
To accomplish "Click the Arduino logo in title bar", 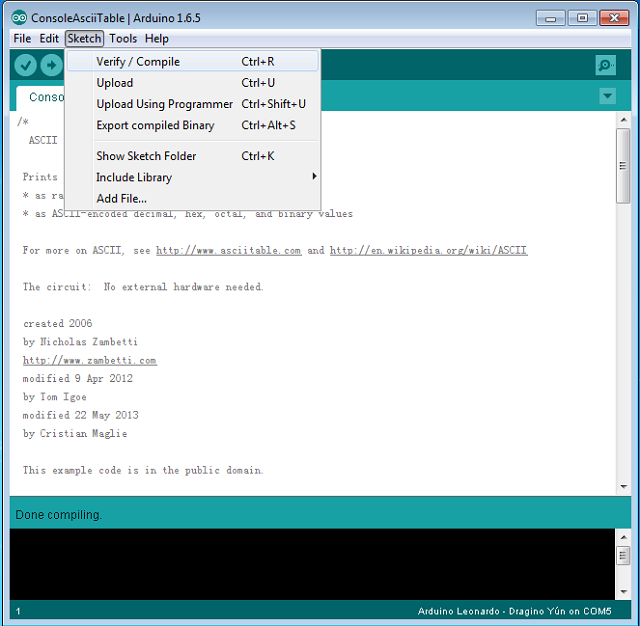I will point(19,18).
